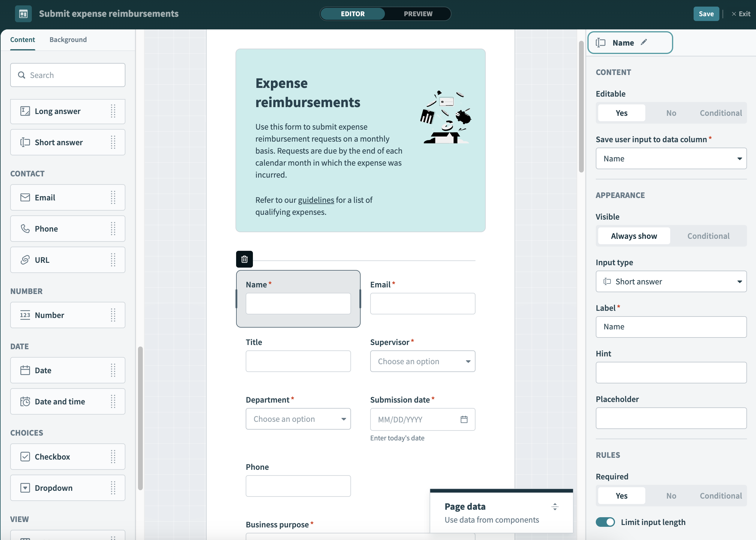Click the canvas vertical scrollbar
756x540 pixels.
pos(581,106)
